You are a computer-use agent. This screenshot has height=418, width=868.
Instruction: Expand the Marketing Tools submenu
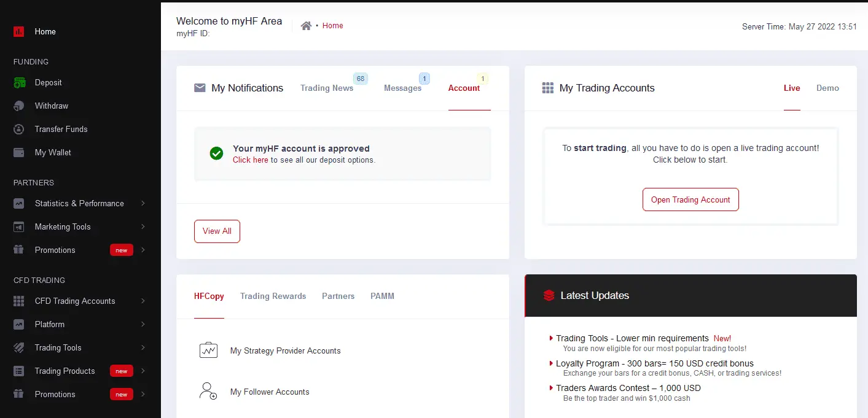(143, 227)
